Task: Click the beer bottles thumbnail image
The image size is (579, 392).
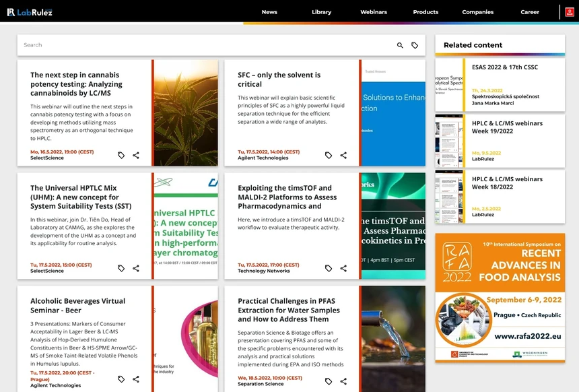Action: (186, 339)
